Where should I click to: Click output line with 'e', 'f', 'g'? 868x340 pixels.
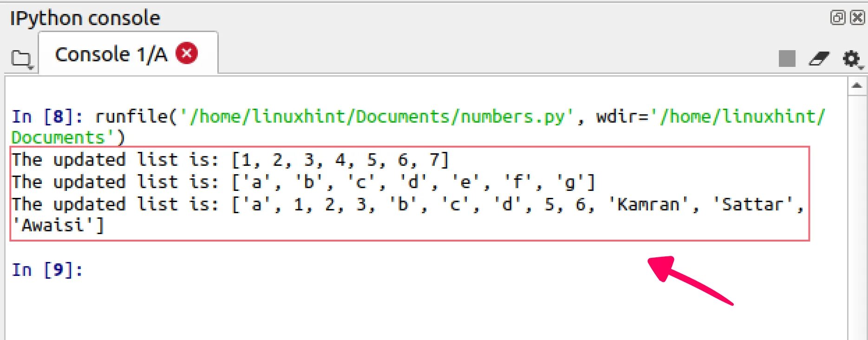303,182
